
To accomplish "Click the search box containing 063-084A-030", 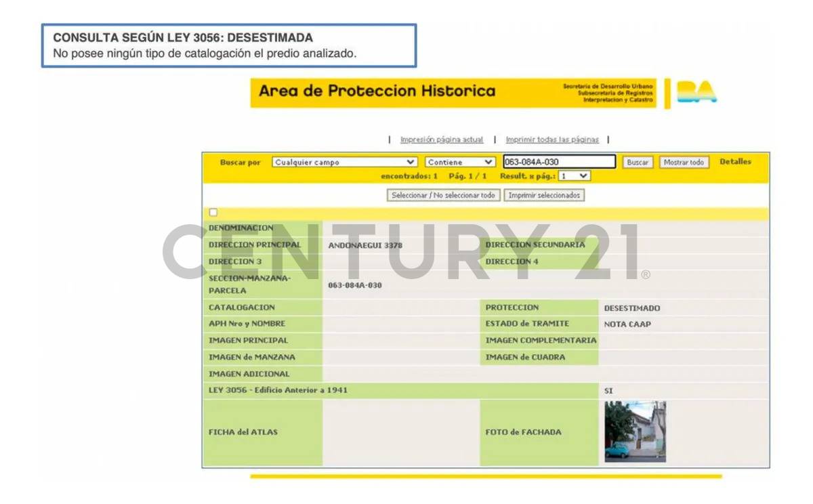I will click(559, 163).
